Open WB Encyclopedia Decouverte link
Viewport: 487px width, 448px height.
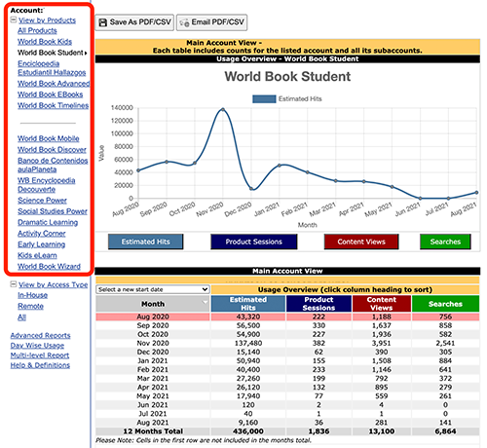[47, 185]
